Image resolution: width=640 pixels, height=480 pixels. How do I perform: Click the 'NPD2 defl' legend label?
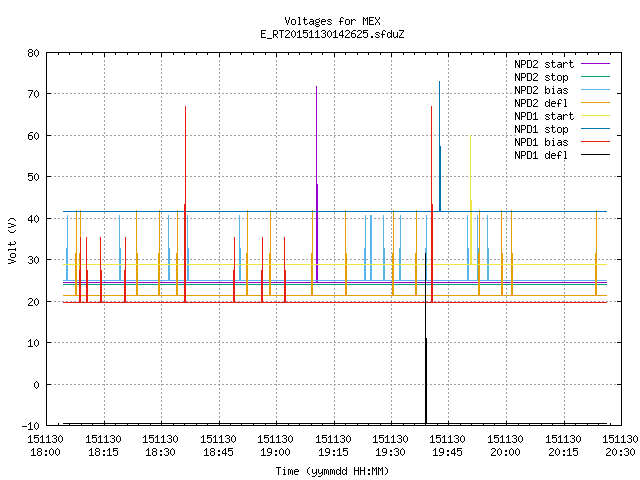pyautogui.click(x=541, y=103)
